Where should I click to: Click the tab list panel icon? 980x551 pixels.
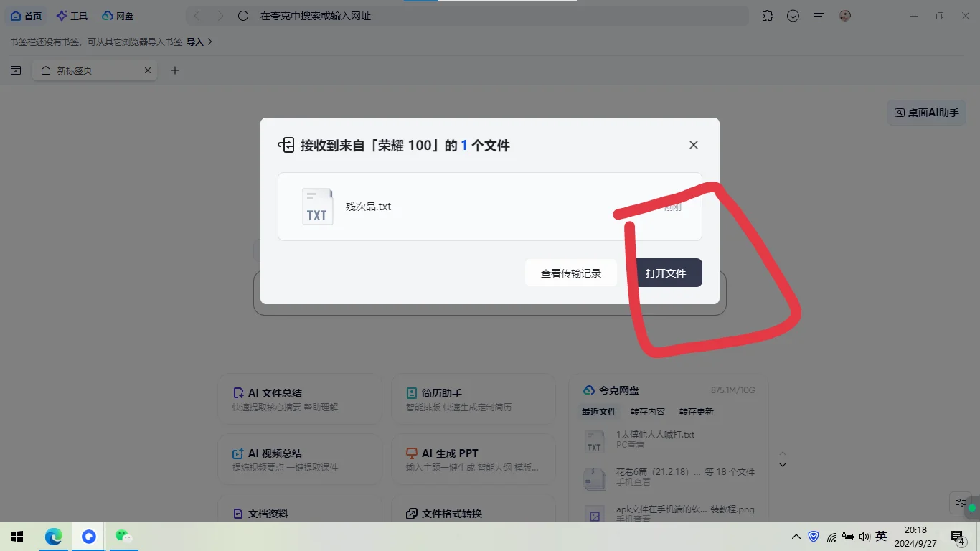16,70
